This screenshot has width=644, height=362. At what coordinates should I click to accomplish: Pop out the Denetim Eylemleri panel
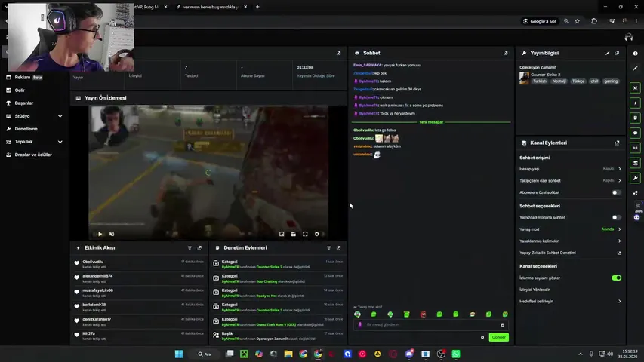(x=338, y=248)
